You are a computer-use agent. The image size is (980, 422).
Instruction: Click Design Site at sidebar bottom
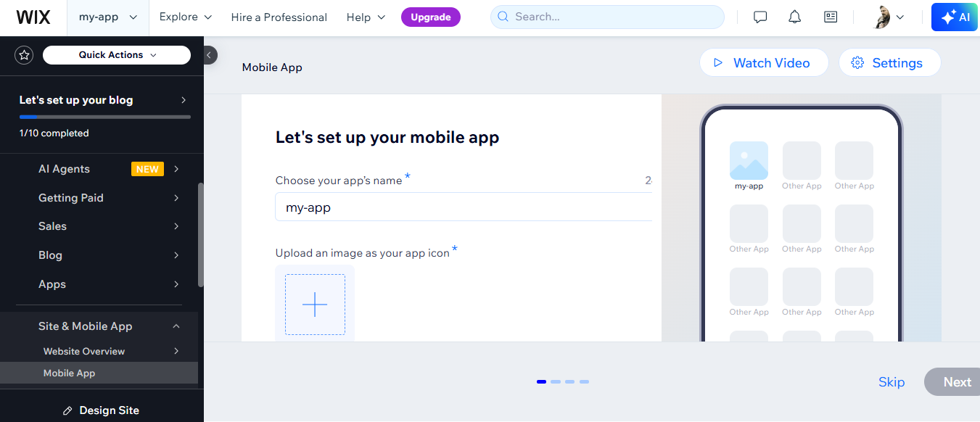point(101,410)
